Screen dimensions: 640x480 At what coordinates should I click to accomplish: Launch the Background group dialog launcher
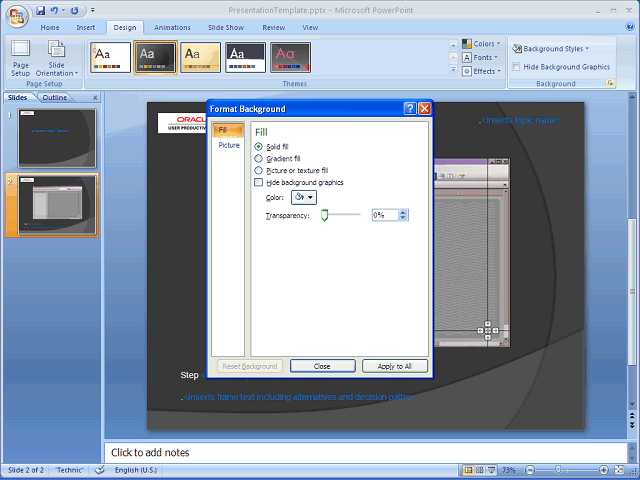[610, 83]
